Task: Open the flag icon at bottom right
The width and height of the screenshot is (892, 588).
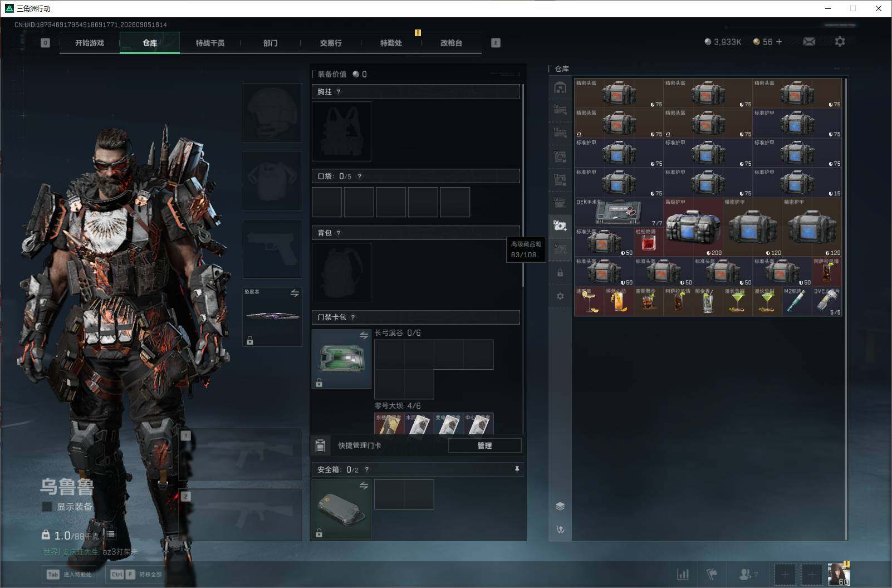Action: pos(712,574)
